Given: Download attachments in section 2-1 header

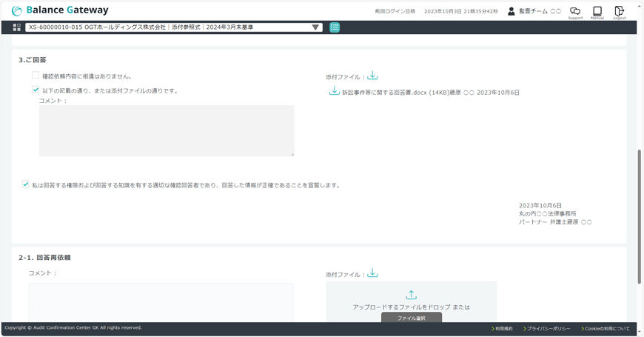Looking at the screenshot, I should 372,274.
